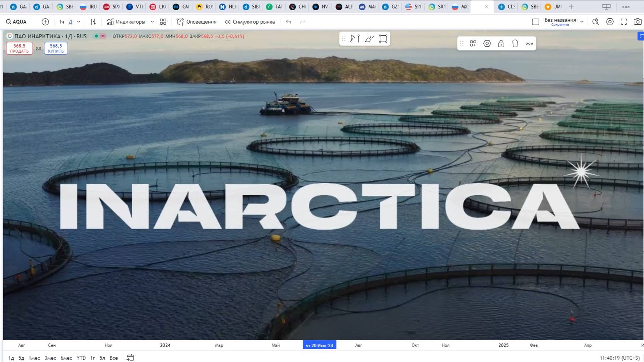Select the 6мес date range
Image resolution: width=644 pixels, height=362 pixels.
point(66,358)
